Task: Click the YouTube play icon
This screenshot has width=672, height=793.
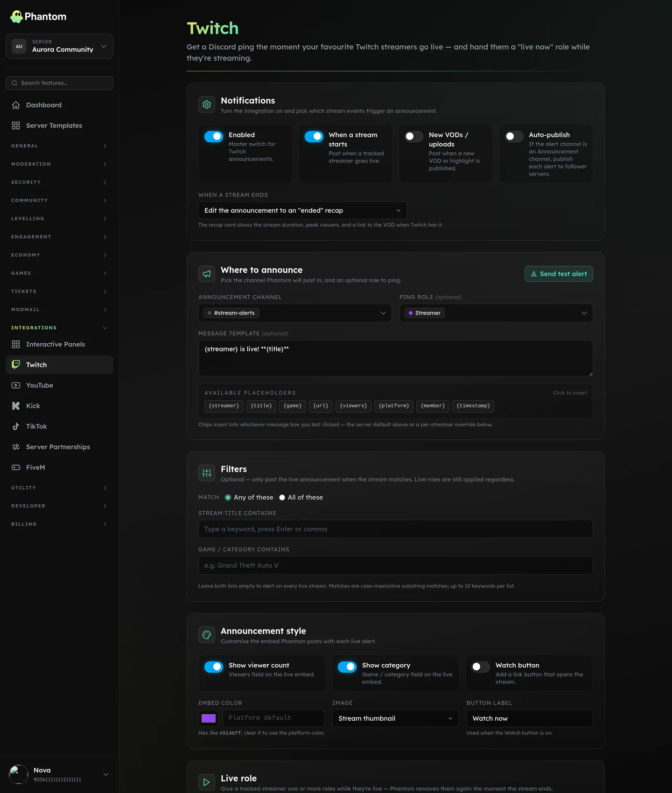Action: click(16, 385)
